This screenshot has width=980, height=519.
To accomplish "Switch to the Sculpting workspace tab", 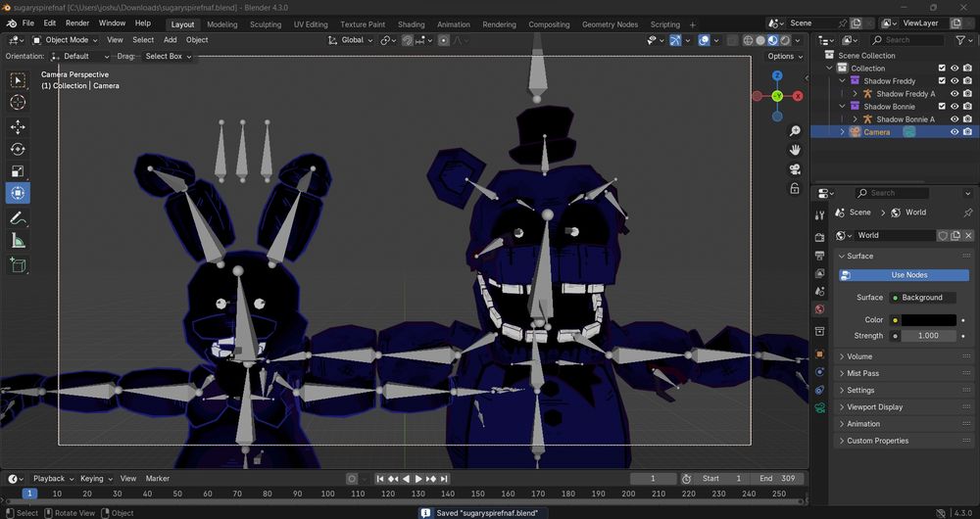I will pyautogui.click(x=265, y=24).
